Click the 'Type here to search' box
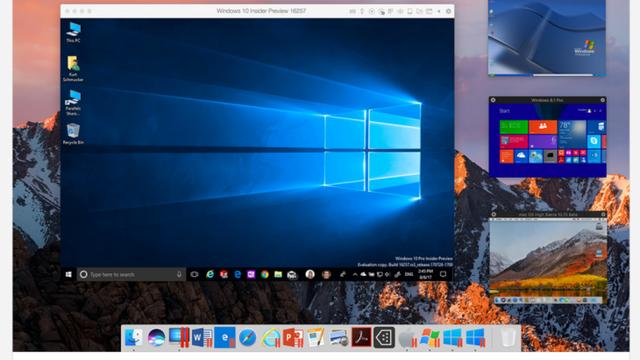 pos(131,274)
